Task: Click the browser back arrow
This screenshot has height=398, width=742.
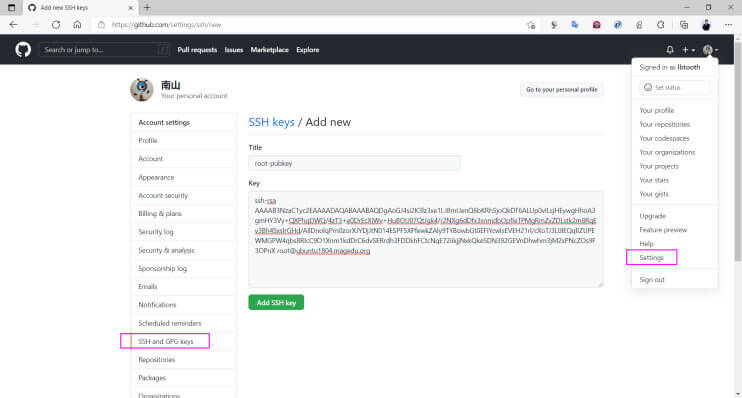Action: (x=13, y=25)
